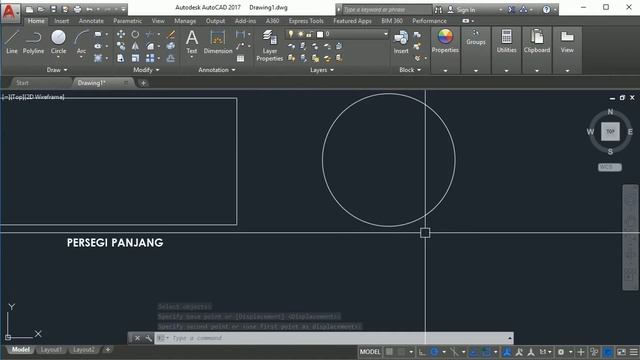640x360 pixels.
Task: Open status bar customization menu
Action: point(634,351)
